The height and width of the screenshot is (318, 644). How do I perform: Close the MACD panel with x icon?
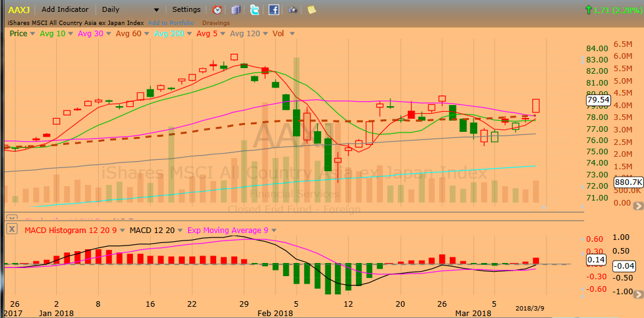[x=11, y=230]
